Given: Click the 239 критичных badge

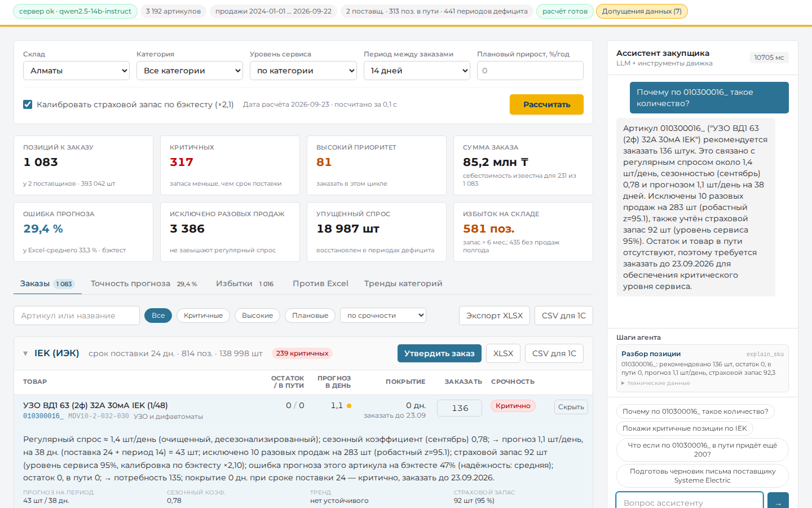Looking at the screenshot, I should tap(302, 353).
